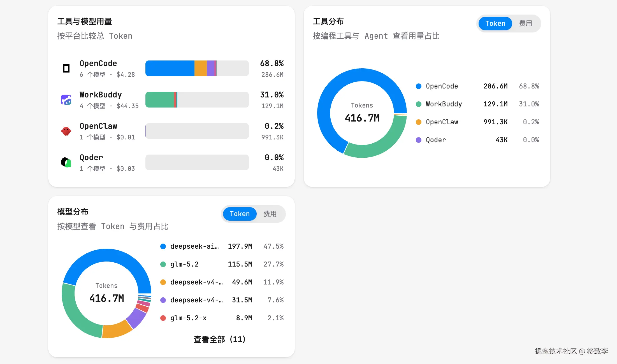
Task: Click green glm-5.2 legend dot
Action: point(163,264)
